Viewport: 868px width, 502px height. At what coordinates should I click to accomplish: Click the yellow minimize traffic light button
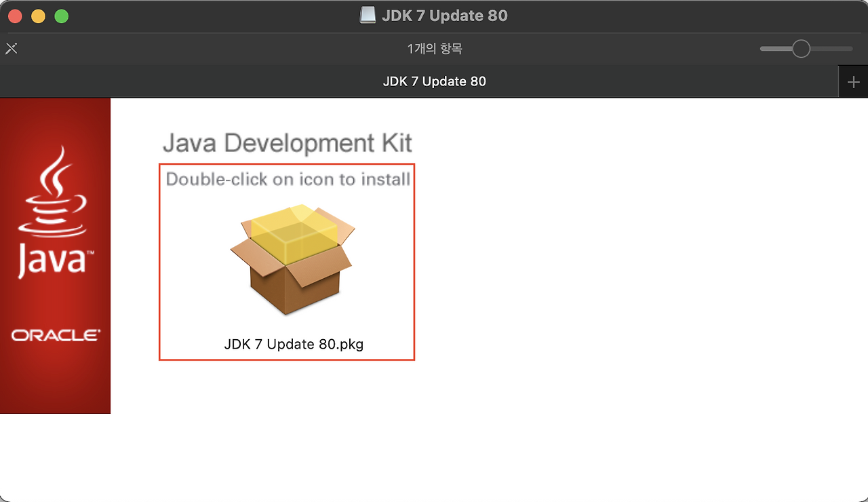click(x=39, y=15)
